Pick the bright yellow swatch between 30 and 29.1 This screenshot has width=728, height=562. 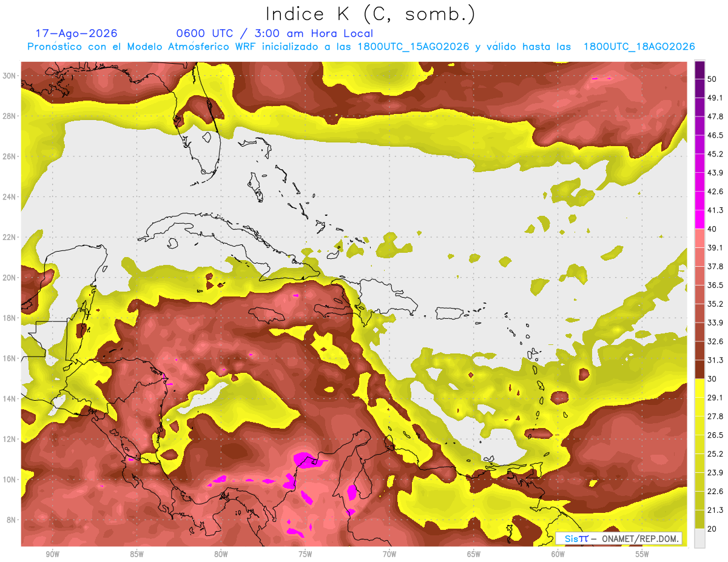coord(699,388)
